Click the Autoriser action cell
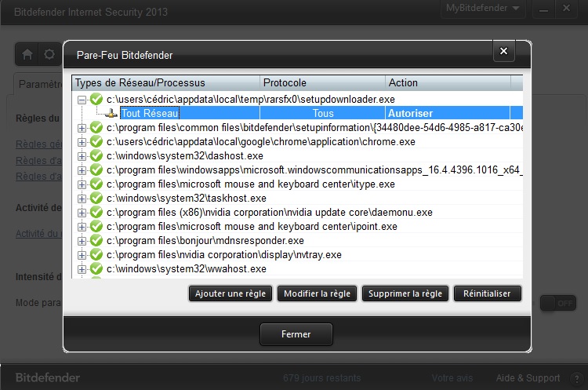 448,113
